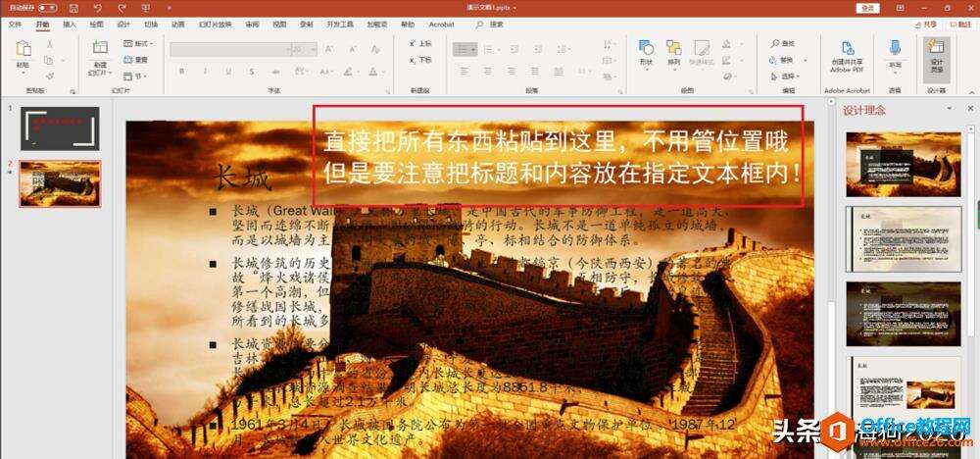Image resolution: width=980 pixels, height=459 pixels.
Task: Open the font name combo box
Action: pyautogui.click(x=230, y=49)
